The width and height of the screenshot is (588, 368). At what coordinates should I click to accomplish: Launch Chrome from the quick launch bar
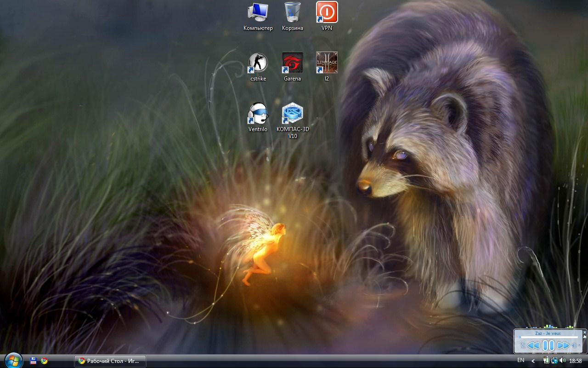click(44, 361)
